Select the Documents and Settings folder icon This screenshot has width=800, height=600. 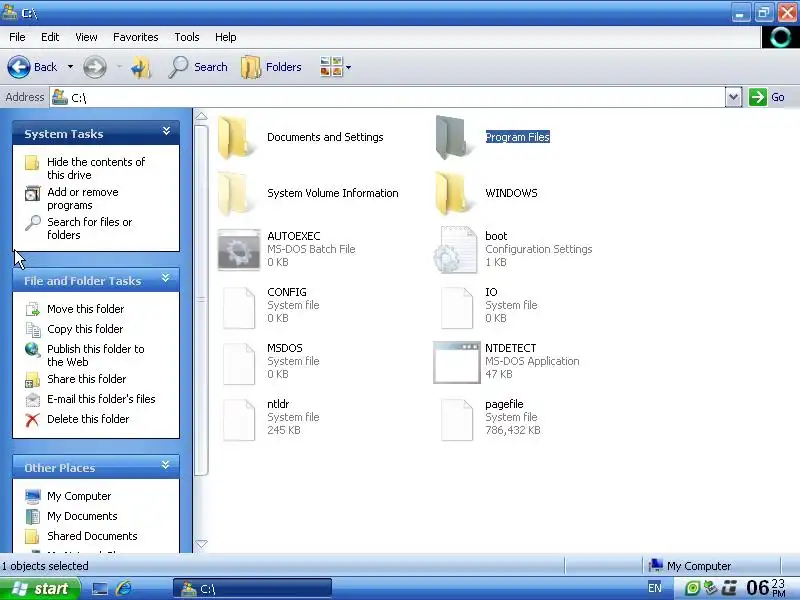pos(234,137)
